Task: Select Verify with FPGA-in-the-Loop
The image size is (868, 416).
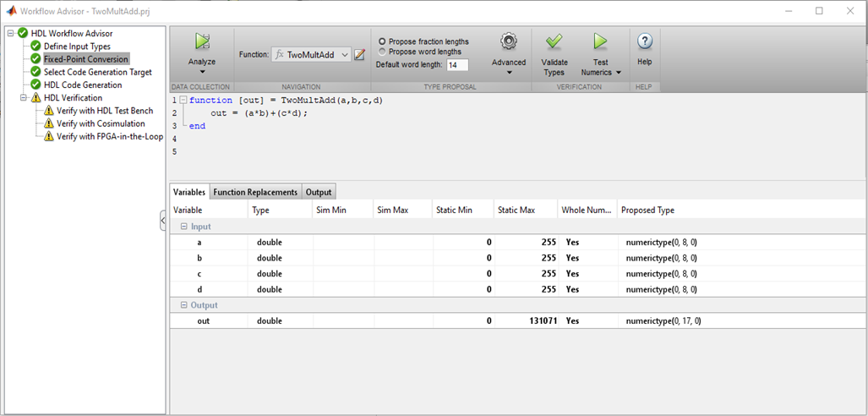Action: 110,136
